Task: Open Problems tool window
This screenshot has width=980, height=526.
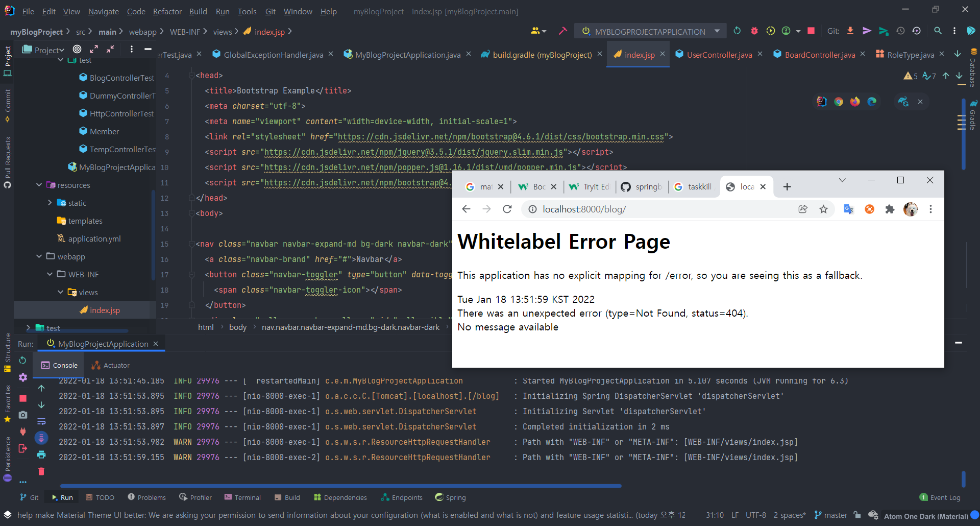Action: click(x=146, y=497)
